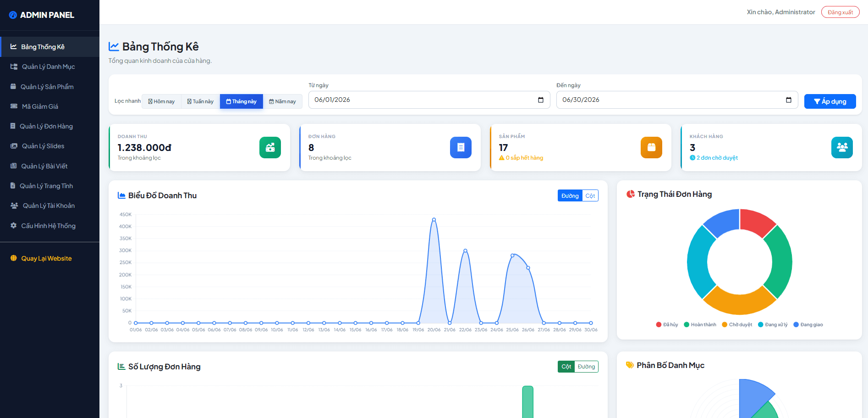Click the Quản Lý Trang Tĩnh file icon
Viewport: 868px width, 418px height.
13,186
